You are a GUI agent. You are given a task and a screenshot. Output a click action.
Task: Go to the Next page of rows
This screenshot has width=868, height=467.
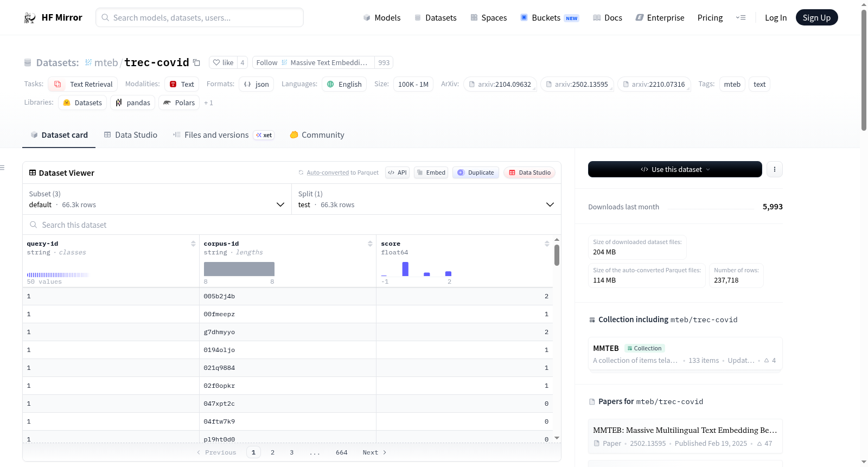click(x=374, y=452)
